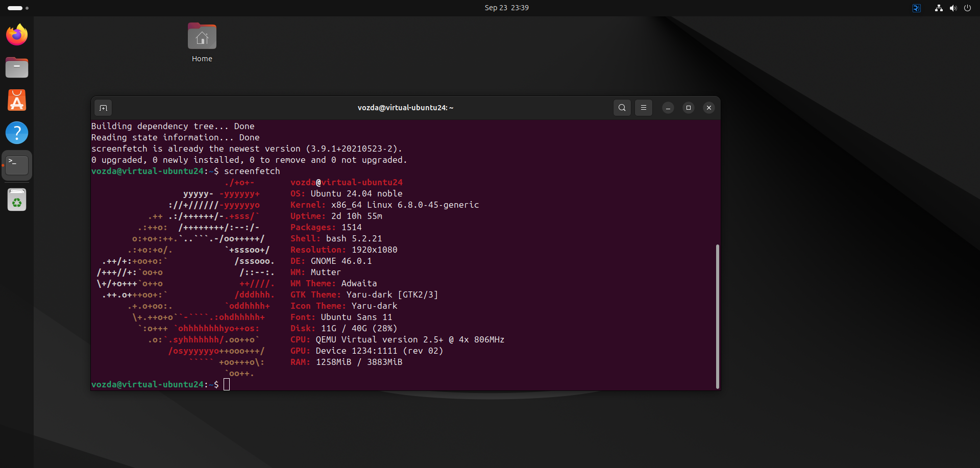
Task: Maximize the terminal window
Action: coord(689,108)
